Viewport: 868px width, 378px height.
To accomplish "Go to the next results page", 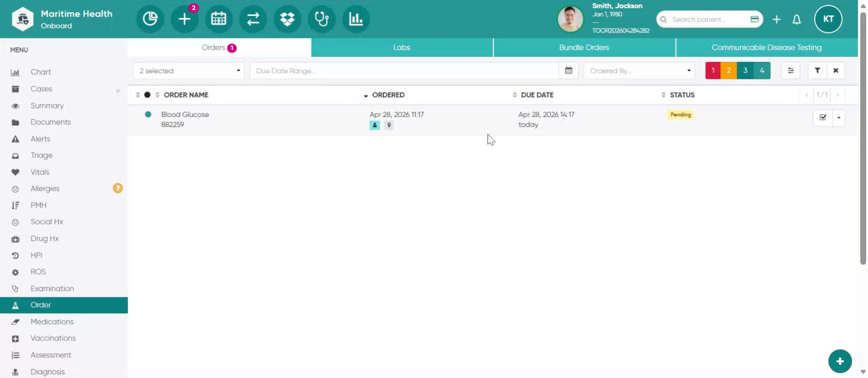I will (838, 95).
